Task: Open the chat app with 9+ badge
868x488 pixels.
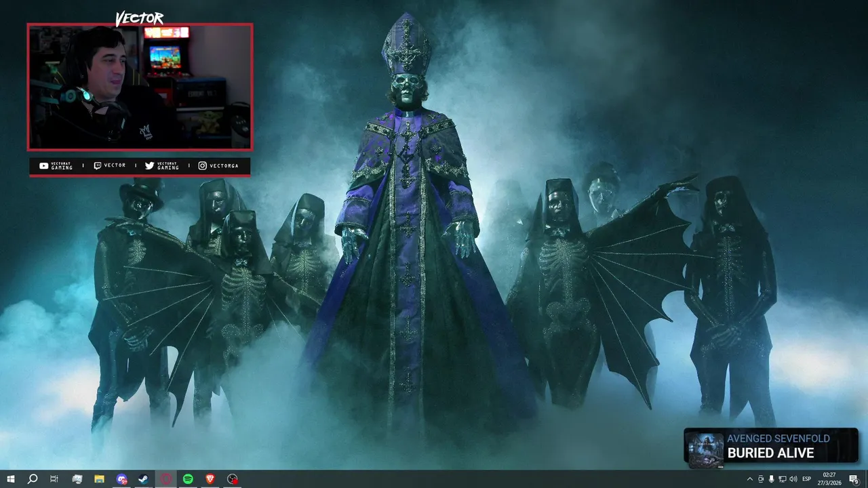Action: click(121, 479)
